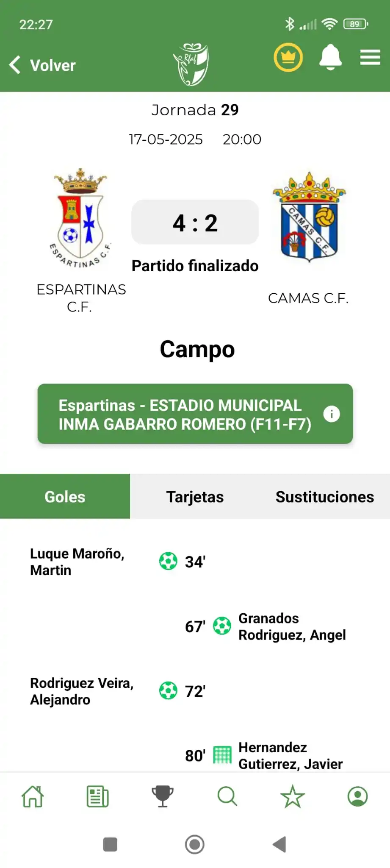Tap Android system back triangle button
Screen dimensions: 390x868
pos(279,844)
